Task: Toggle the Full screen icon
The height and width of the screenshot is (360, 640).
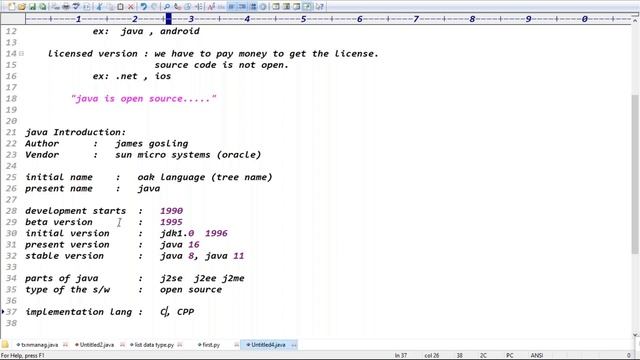Action: pos(307,7)
